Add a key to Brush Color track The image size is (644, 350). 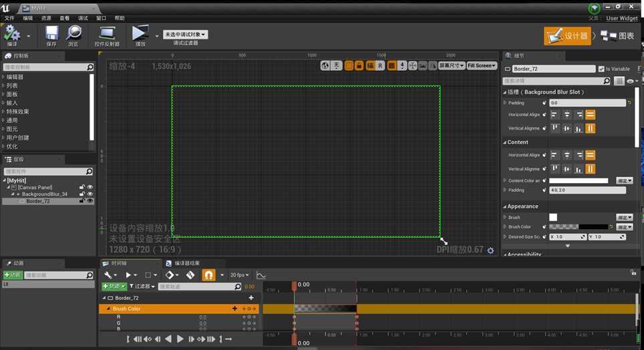pos(249,309)
